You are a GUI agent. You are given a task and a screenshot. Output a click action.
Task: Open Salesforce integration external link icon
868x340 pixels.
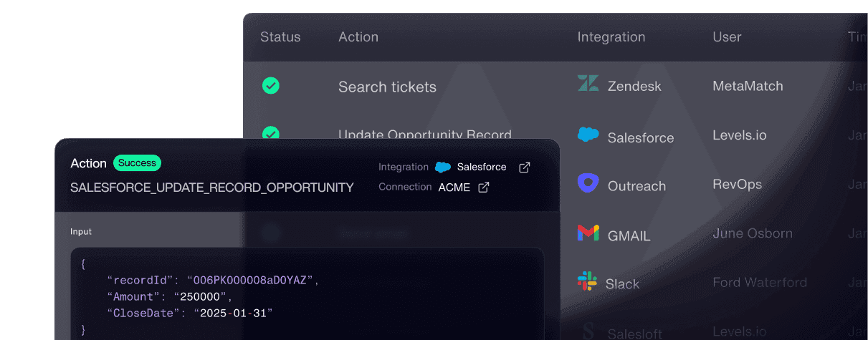[525, 167]
